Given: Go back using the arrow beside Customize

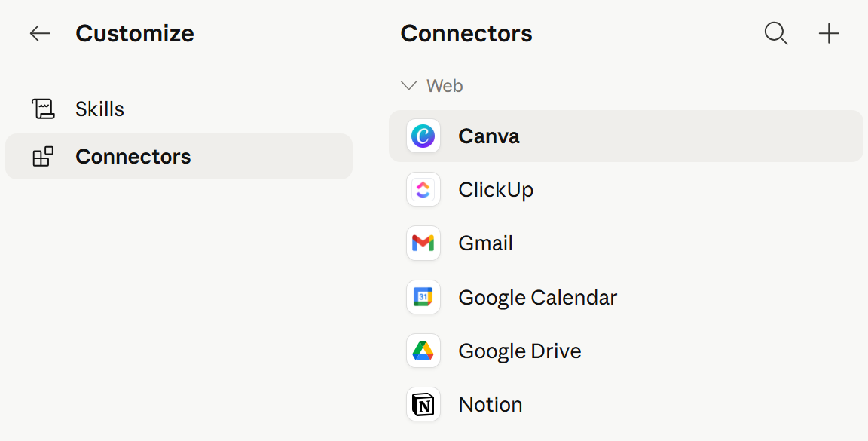Looking at the screenshot, I should (40, 33).
